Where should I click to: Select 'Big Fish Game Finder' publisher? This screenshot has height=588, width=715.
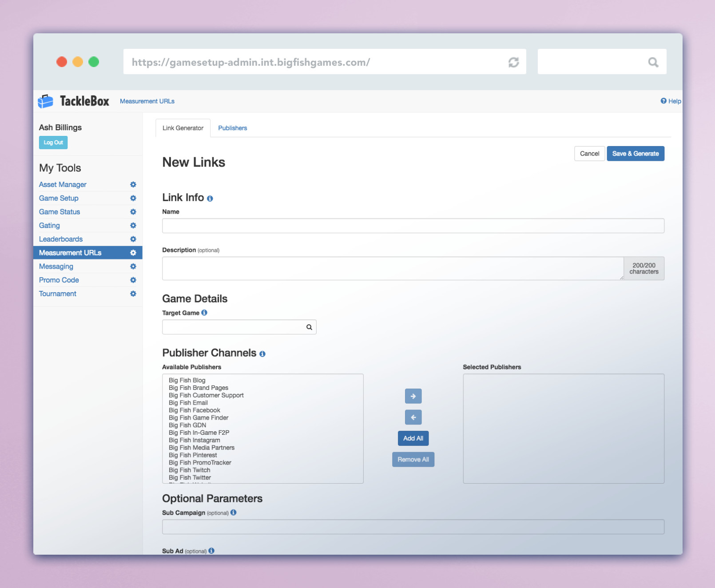tap(199, 418)
